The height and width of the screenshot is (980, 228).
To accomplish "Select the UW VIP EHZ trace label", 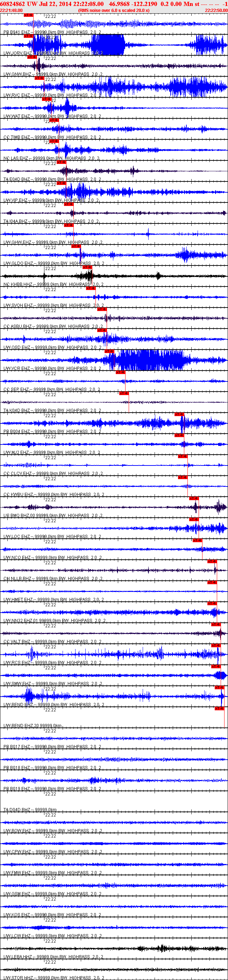I will coord(52,200).
